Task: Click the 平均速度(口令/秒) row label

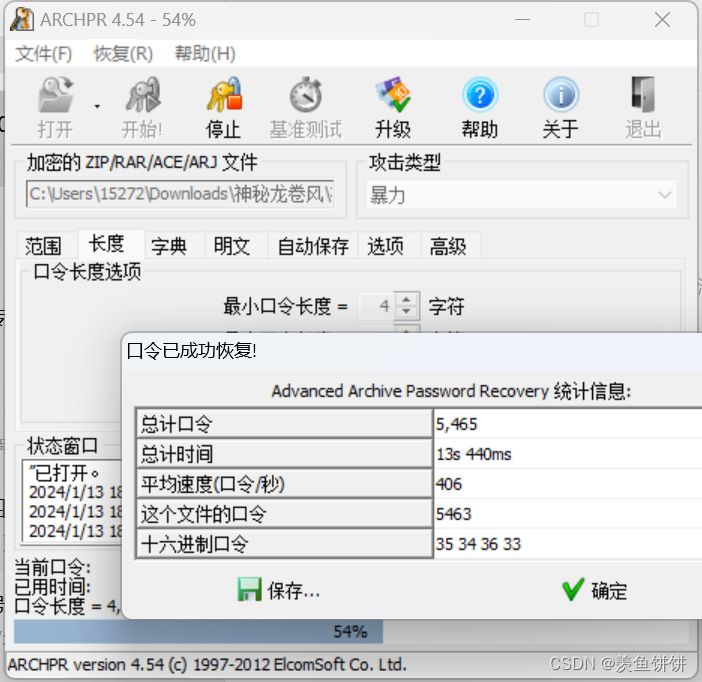Action: click(x=284, y=484)
